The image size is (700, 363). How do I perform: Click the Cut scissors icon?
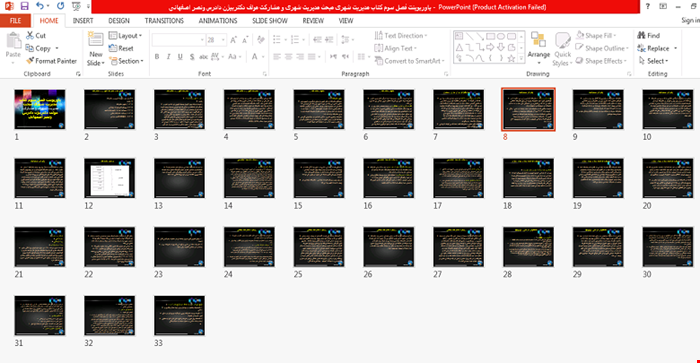point(30,35)
